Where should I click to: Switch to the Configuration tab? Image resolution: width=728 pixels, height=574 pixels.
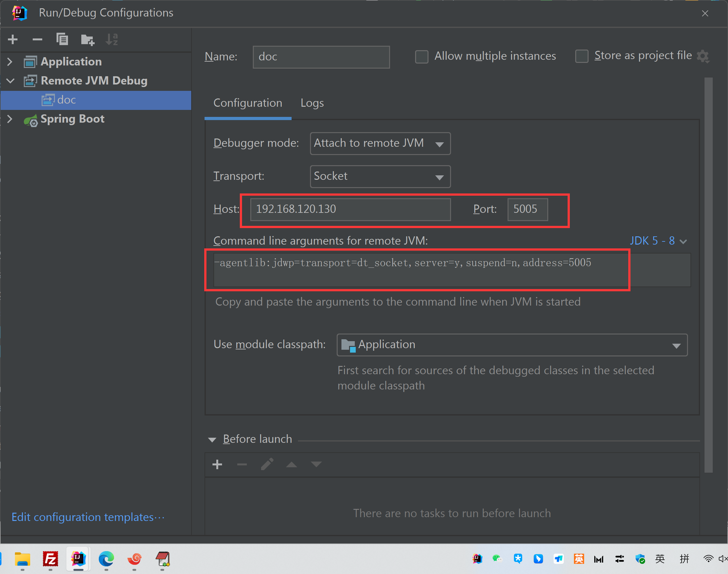(248, 103)
